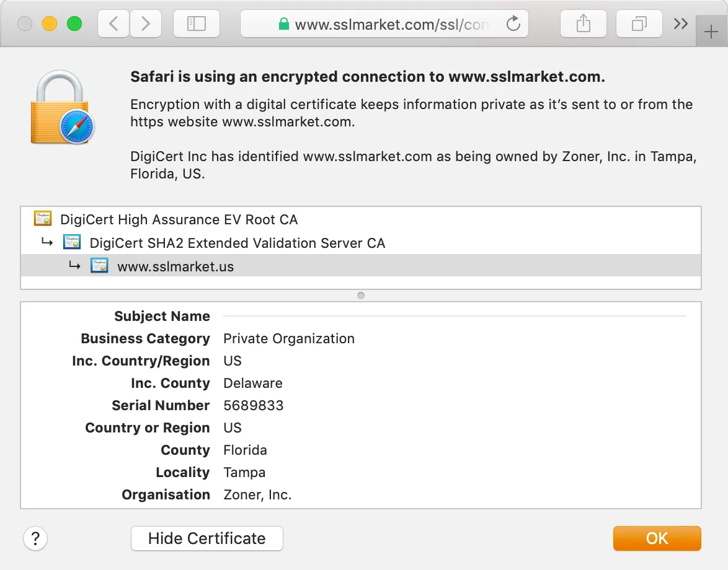Viewport: 728px width, 570px height.
Task: Click the Country or Region label
Action: [x=147, y=427]
